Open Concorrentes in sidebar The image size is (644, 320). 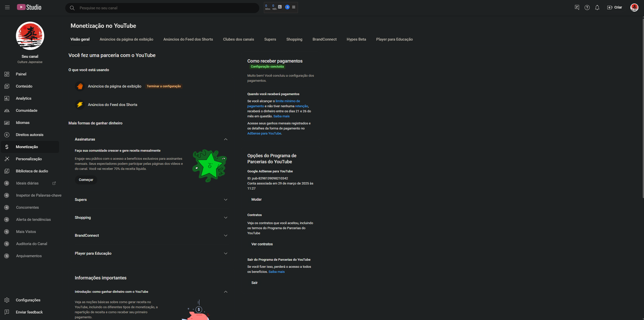click(x=27, y=207)
